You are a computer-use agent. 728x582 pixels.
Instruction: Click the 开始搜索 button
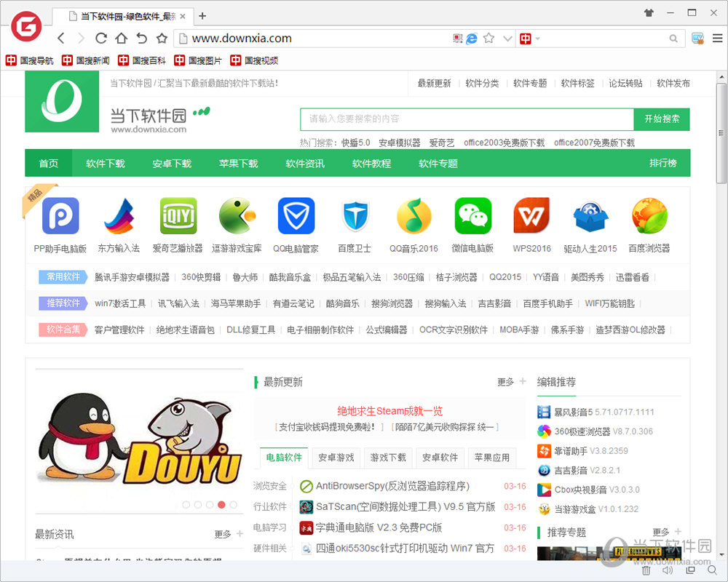coord(662,119)
